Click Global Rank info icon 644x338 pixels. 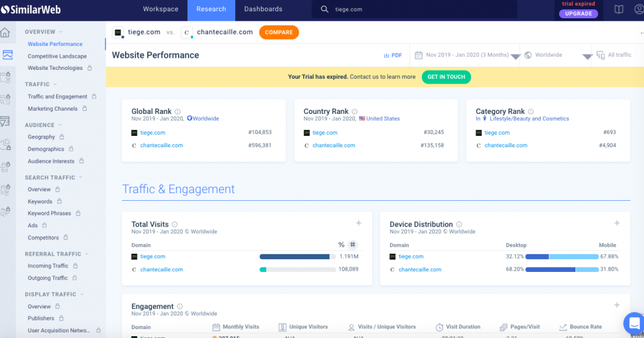177,111
